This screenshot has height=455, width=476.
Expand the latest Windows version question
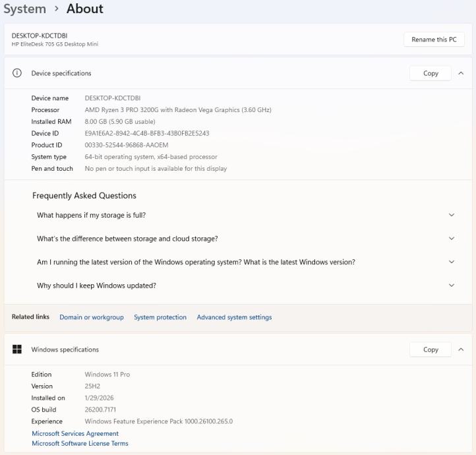(x=451, y=262)
